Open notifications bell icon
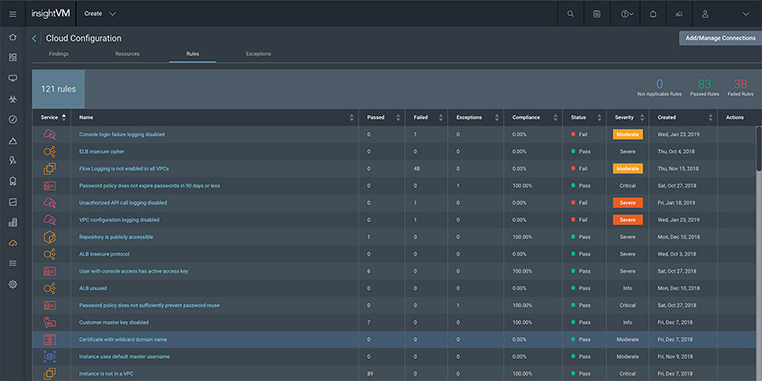Viewport: 762px width, 381px height. click(653, 14)
